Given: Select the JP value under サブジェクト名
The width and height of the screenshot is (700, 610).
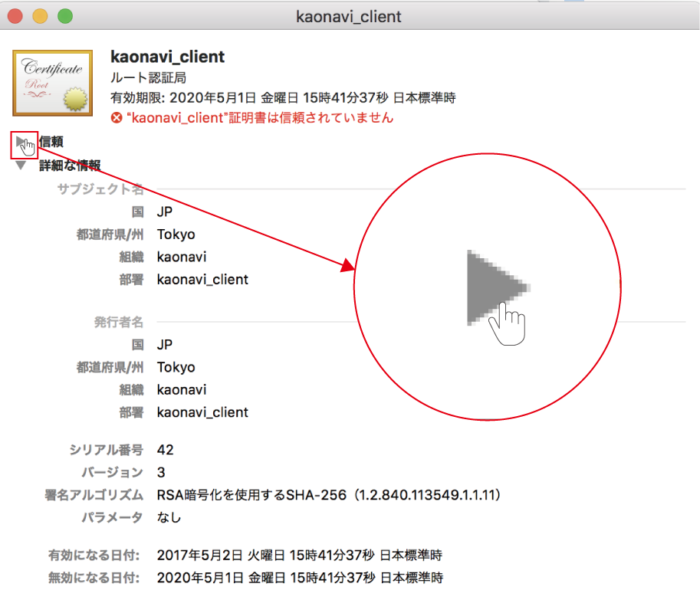Looking at the screenshot, I should pyautogui.click(x=165, y=212).
